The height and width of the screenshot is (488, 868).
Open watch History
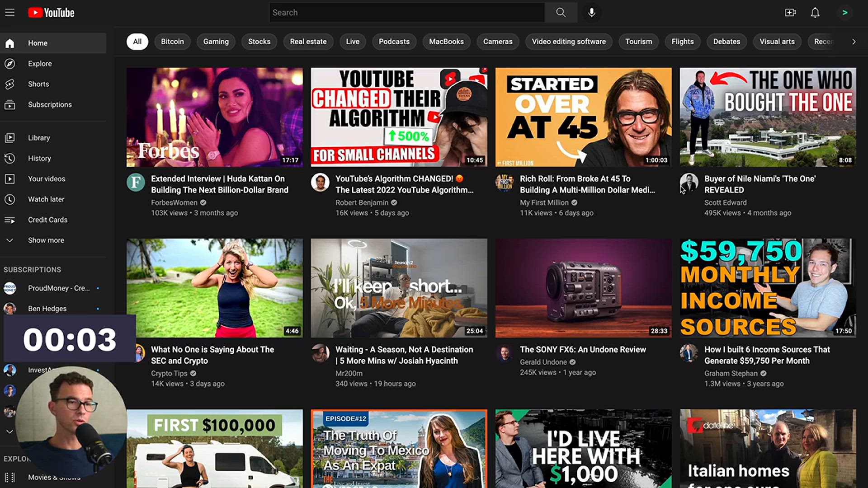click(x=53, y=158)
